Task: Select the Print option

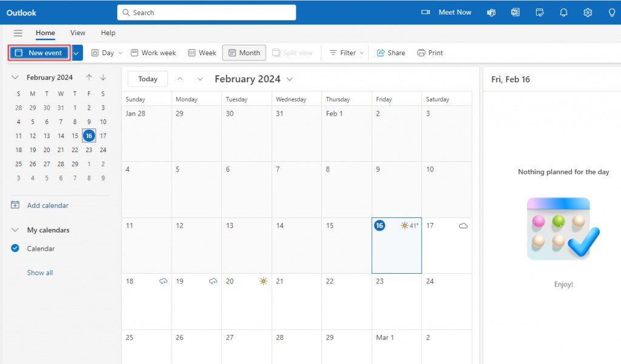Action: (x=430, y=53)
